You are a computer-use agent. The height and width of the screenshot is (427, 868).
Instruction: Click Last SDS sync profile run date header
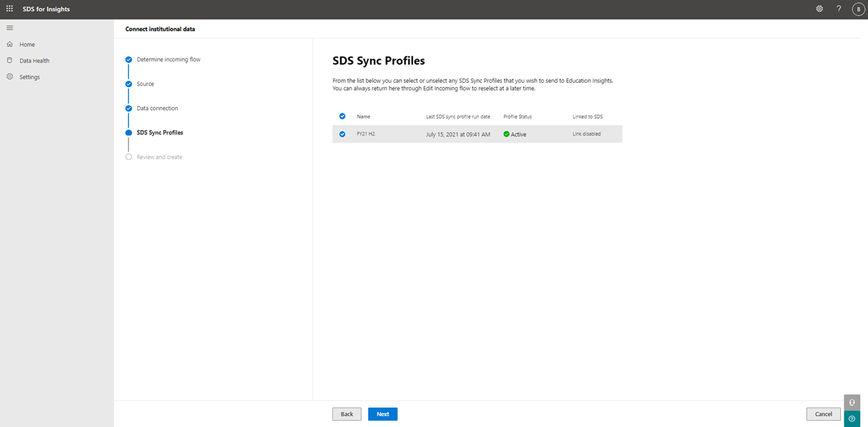458,116
